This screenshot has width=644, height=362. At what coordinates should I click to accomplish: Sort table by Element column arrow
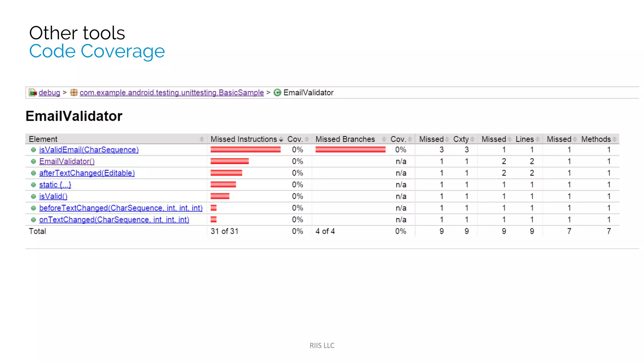pyautogui.click(x=202, y=139)
